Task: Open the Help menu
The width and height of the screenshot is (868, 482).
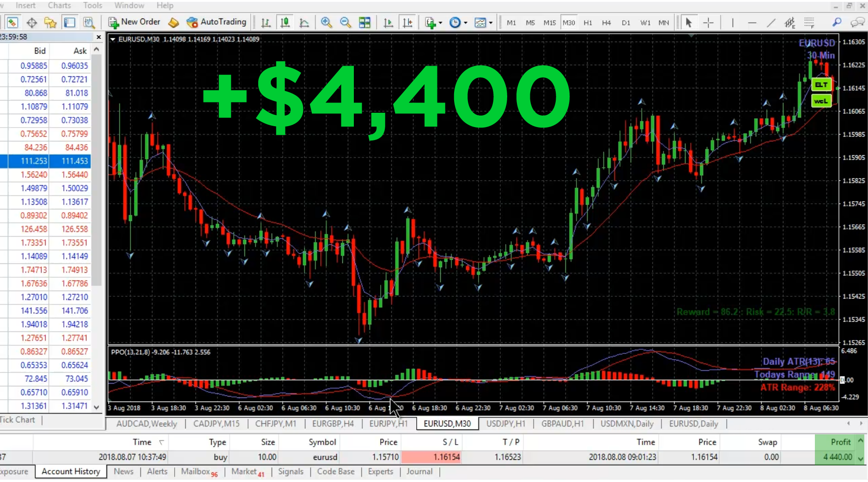Action: pos(165,6)
